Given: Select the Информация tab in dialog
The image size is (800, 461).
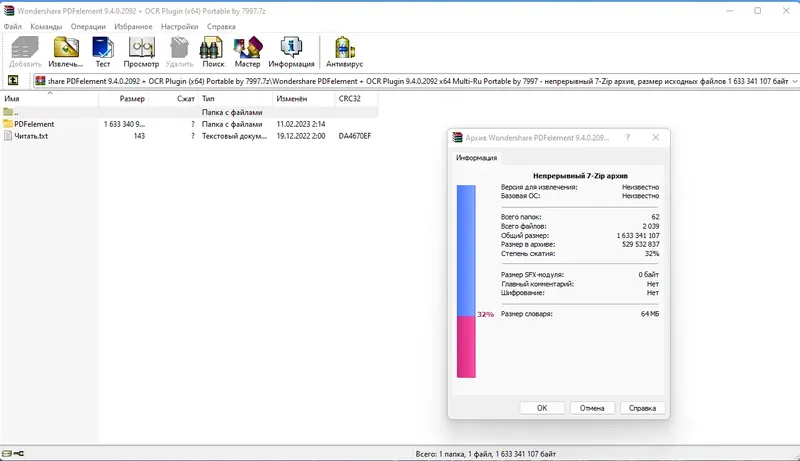Looking at the screenshot, I should pos(476,158).
